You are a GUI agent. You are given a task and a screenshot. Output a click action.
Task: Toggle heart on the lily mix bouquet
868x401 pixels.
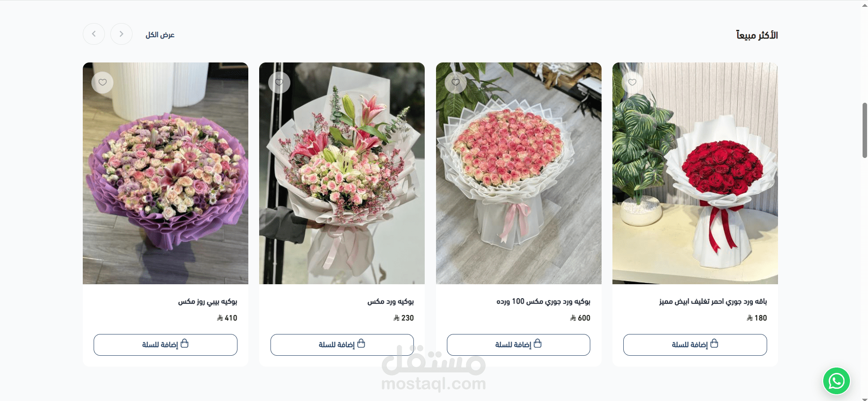(279, 82)
